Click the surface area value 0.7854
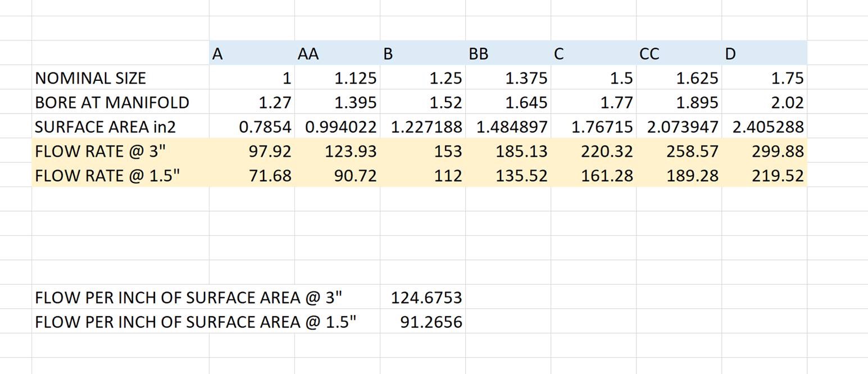 (265, 127)
